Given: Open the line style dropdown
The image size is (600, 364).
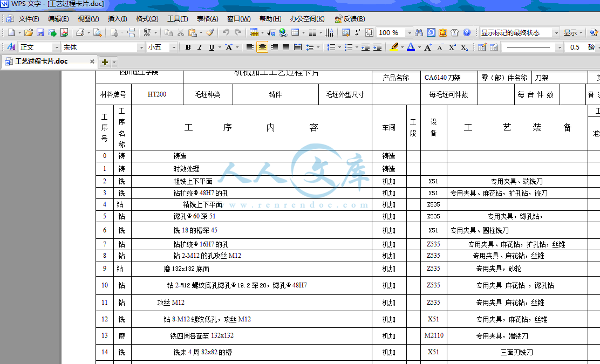Looking at the screenshot, I should (x=560, y=47).
